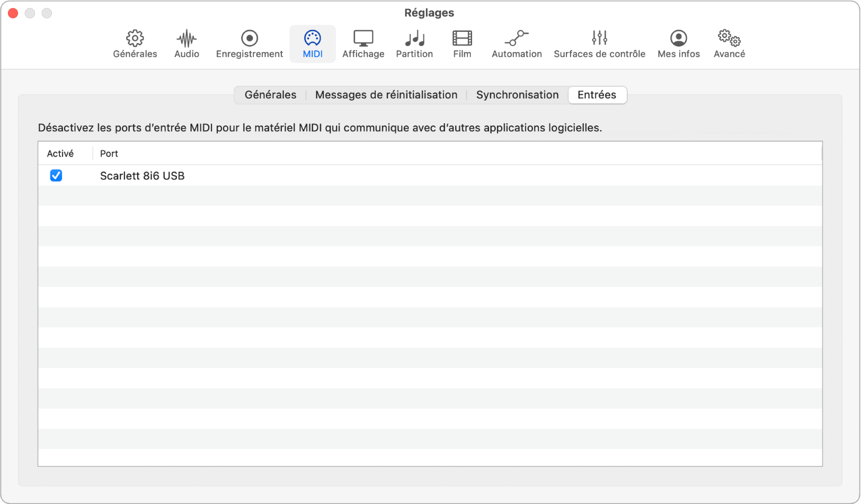Disable the Scarlett 8i6 USB input checkbox
Screen dimensions: 861x504
[x=56, y=175]
